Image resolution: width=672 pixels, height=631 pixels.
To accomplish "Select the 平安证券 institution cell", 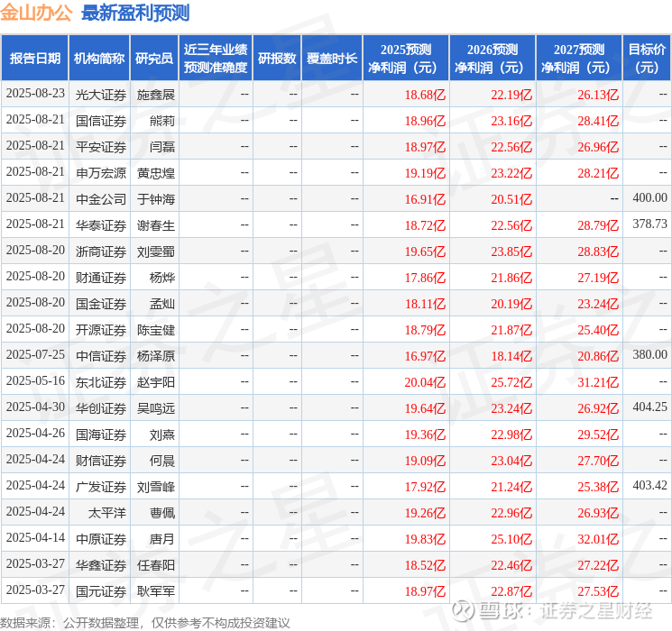I will click(x=101, y=147).
